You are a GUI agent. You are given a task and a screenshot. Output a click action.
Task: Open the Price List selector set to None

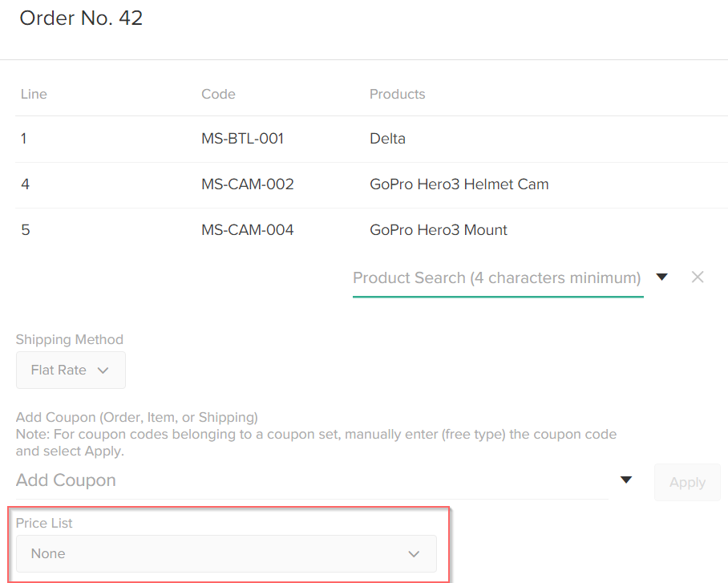tap(227, 553)
